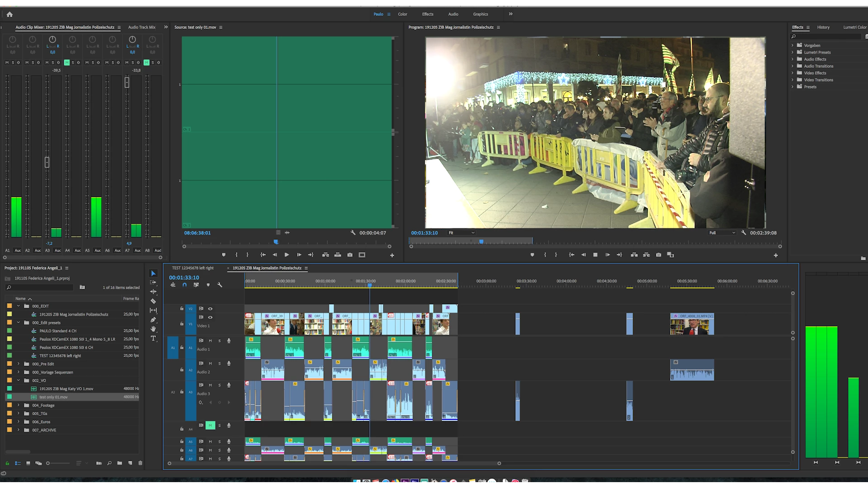Unmute the A4 track
The height and width of the screenshot is (488, 868).
pyautogui.click(x=210, y=425)
